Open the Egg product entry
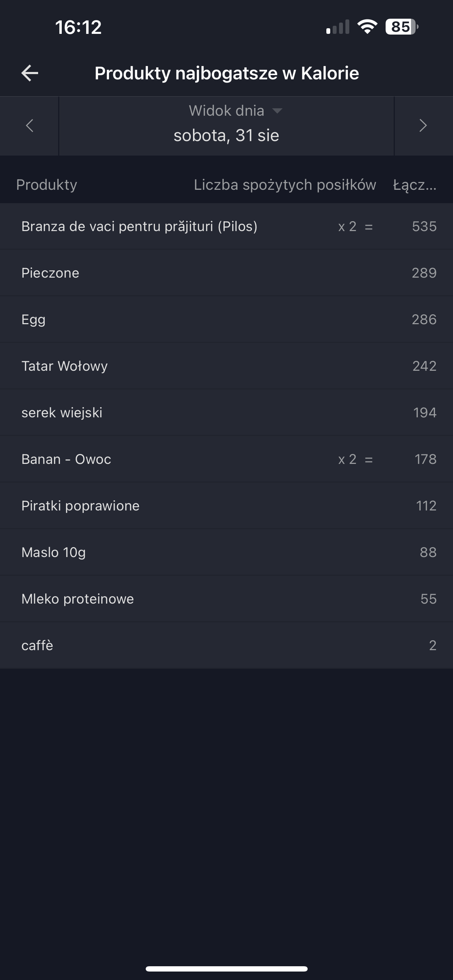The width and height of the screenshot is (453, 980). 34,320
